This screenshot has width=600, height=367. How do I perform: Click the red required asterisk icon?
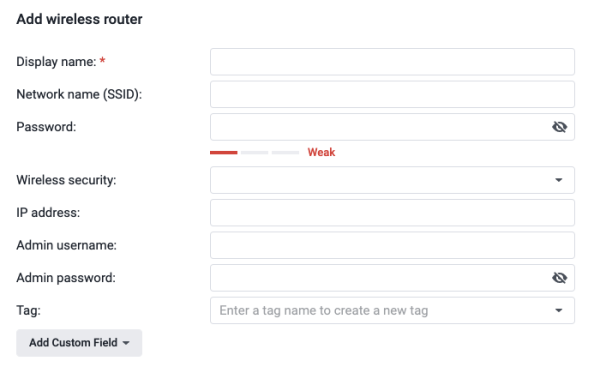(x=103, y=60)
